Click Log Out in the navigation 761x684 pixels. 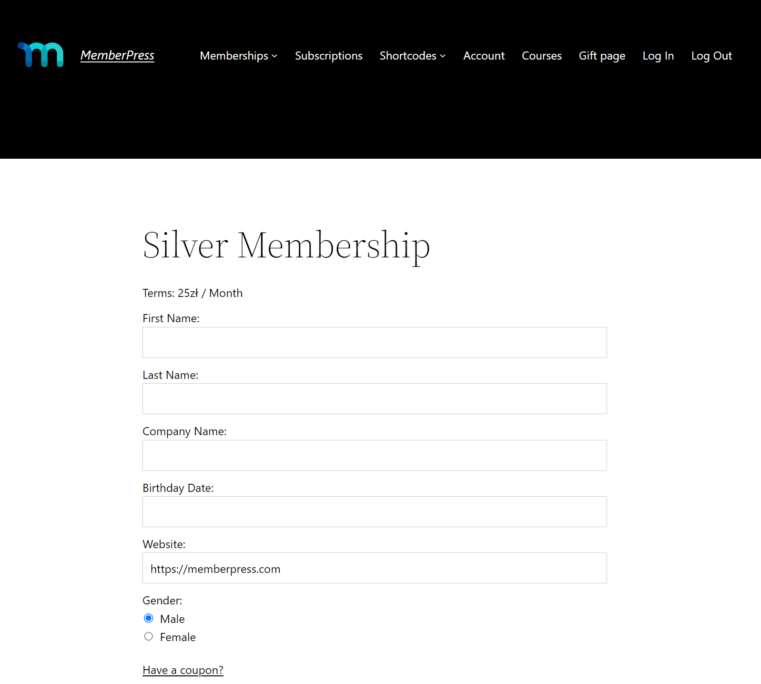coord(711,56)
